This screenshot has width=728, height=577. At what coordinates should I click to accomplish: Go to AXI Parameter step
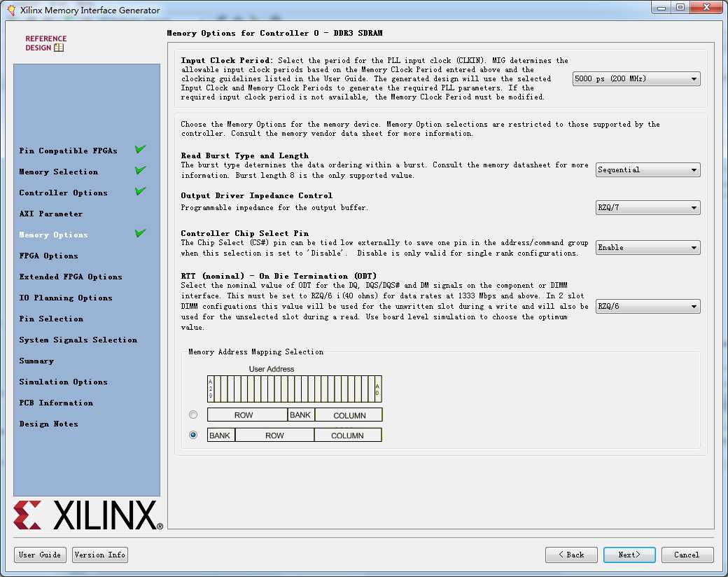[51, 214]
